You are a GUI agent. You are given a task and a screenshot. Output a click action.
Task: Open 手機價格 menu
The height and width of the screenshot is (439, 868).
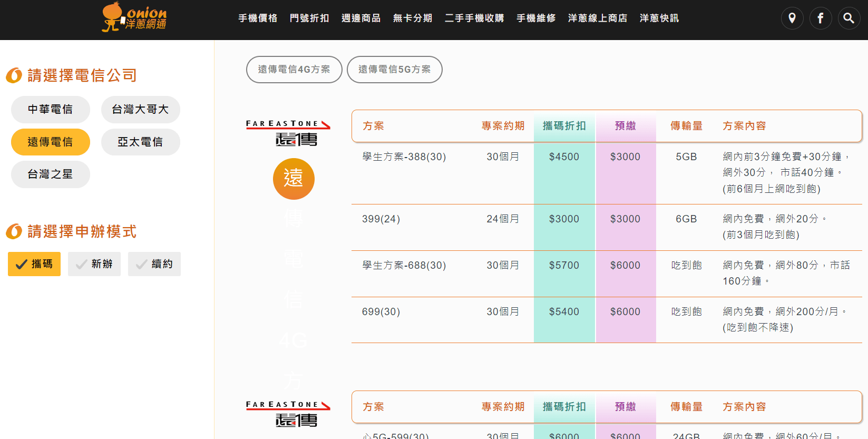258,18
